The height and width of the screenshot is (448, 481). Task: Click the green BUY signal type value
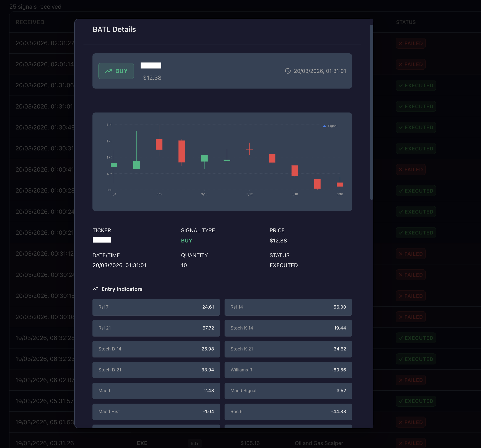(x=186, y=240)
